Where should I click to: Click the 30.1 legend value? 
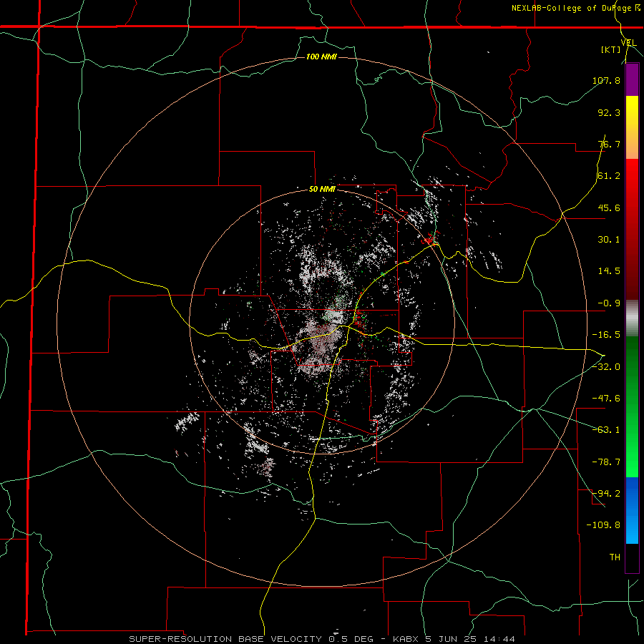click(609, 240)
